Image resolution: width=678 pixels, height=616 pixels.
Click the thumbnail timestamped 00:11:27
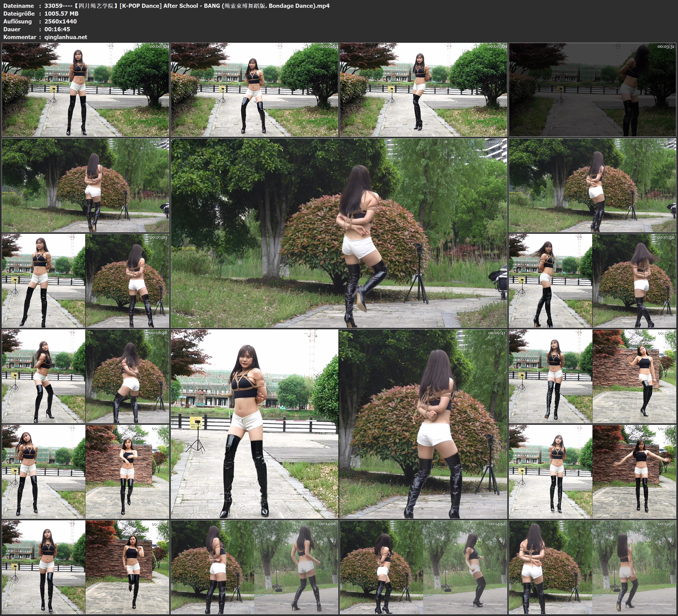(85, 472)
